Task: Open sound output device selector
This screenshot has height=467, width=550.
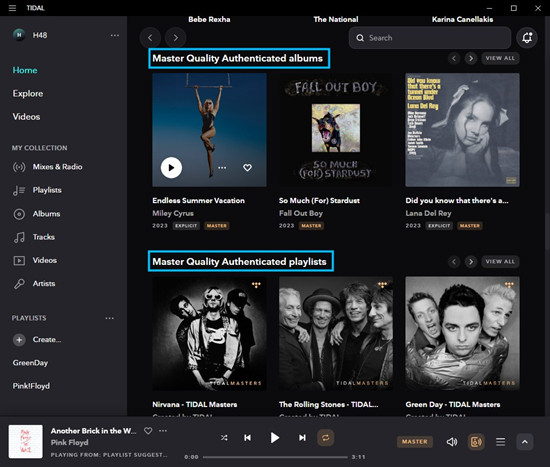Action: (476, 442)
